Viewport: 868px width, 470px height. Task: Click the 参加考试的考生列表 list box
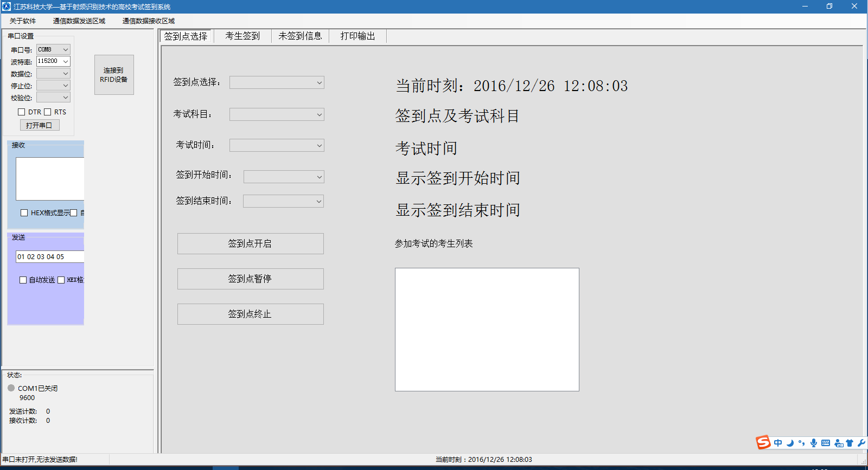487,330
